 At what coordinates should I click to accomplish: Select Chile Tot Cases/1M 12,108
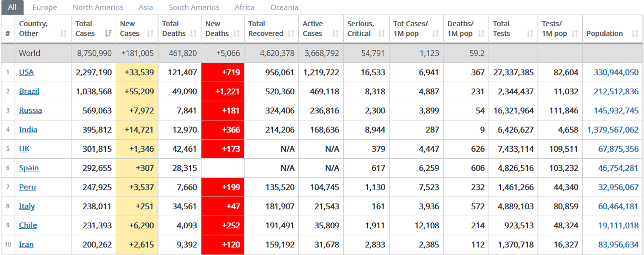tap(426, 225)
